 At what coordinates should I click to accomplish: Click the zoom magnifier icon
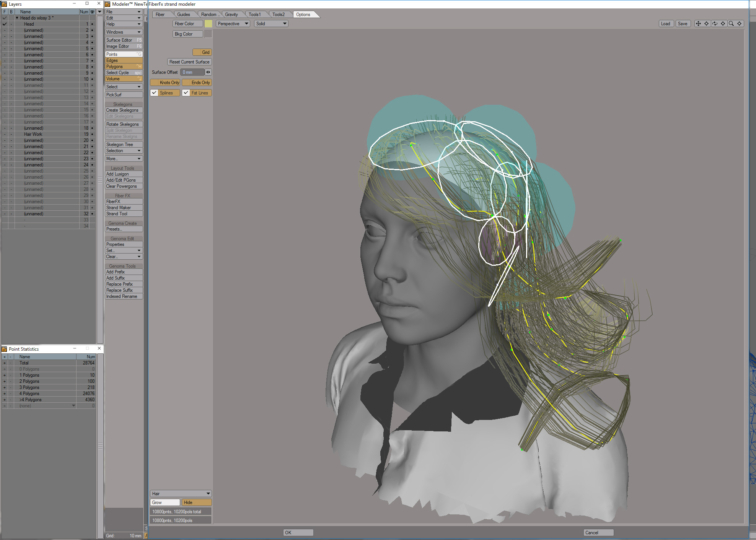tap(731, 24)
